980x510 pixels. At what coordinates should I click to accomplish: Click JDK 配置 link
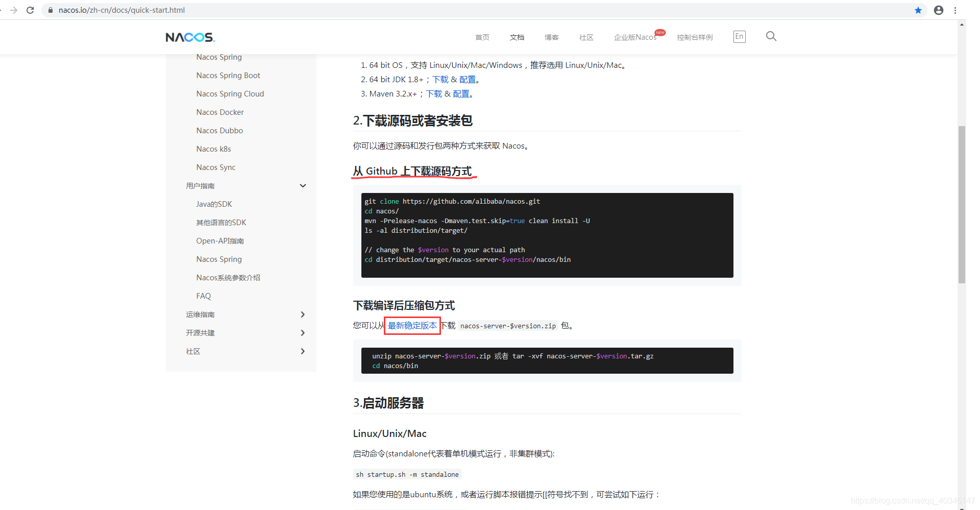(x=468, y=80)
